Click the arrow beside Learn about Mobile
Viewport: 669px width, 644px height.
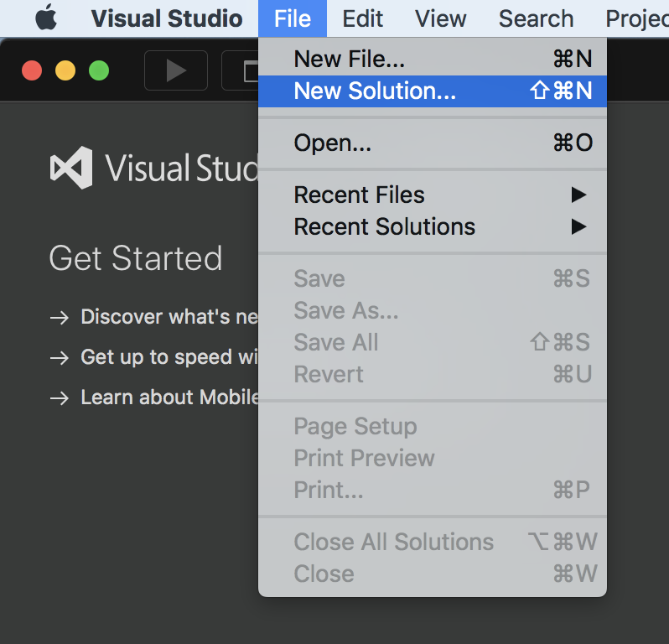point(59,397)
